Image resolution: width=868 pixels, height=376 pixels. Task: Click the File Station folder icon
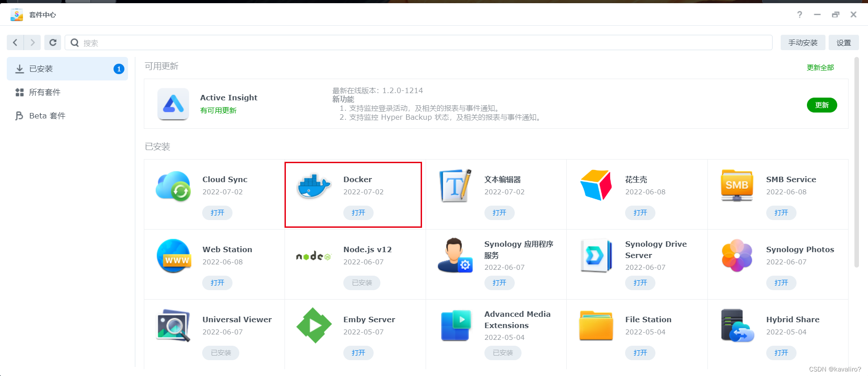(x=596, y=325)
